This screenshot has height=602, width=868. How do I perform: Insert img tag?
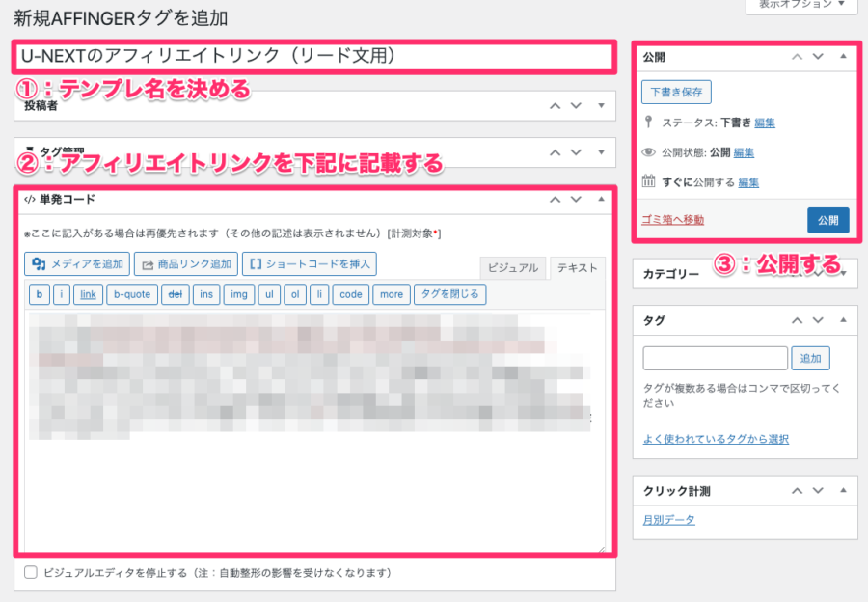[239, 294]
